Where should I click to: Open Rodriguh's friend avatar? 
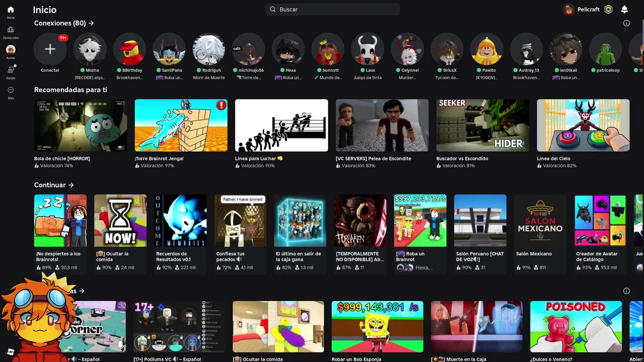209,49
